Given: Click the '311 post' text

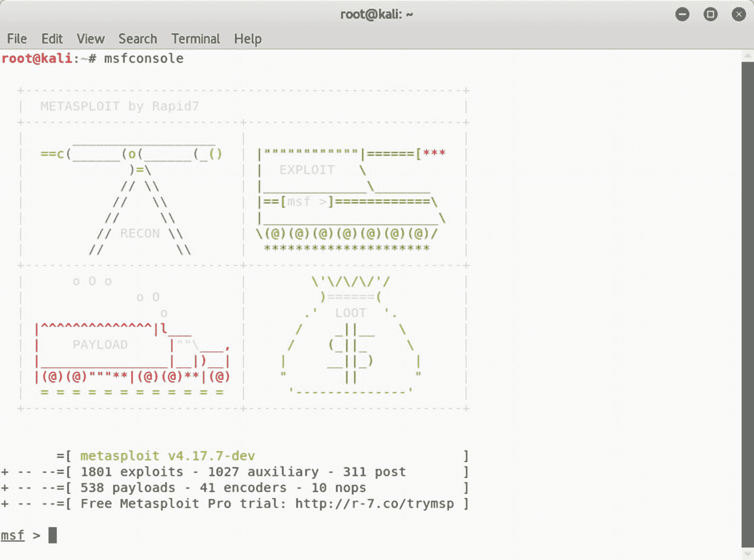Looking at the screenshot, I should [375, 472].
